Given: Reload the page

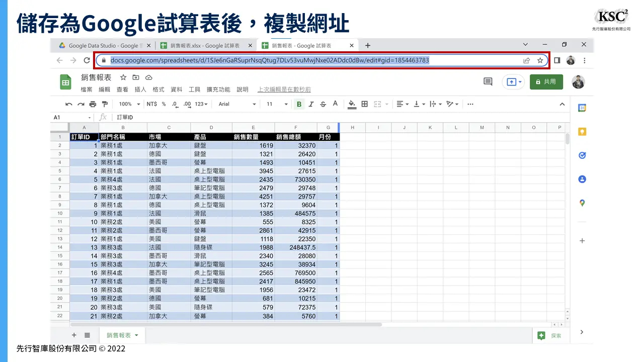Looking at the screenshot, I should click(x=87, y=60).
